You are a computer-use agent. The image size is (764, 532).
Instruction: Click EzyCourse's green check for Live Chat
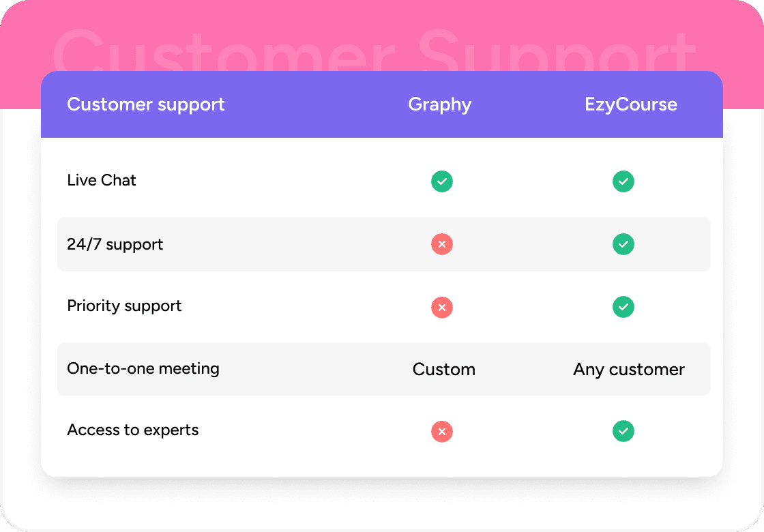(x=623, y=181)
